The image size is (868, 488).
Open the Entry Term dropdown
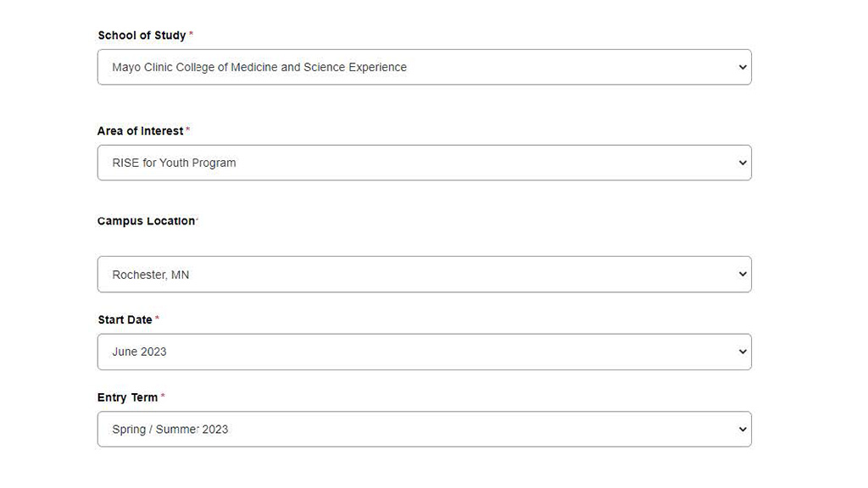(424, 429)
